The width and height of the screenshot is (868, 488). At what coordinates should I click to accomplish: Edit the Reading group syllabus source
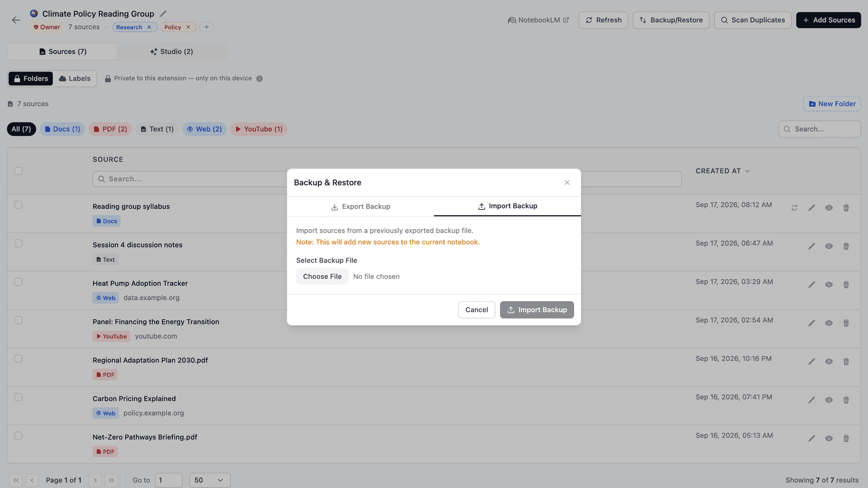point(811,208)
